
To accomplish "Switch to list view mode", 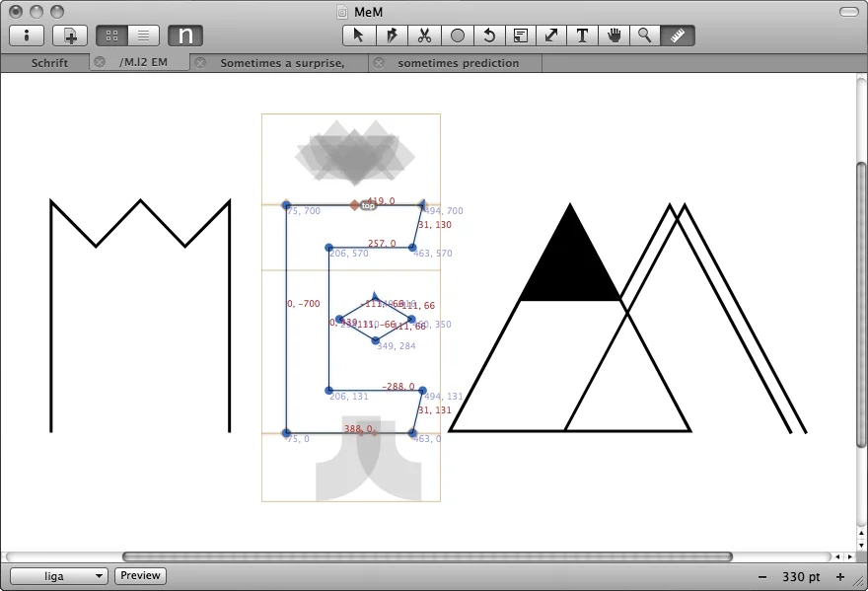I will [142, 36].
